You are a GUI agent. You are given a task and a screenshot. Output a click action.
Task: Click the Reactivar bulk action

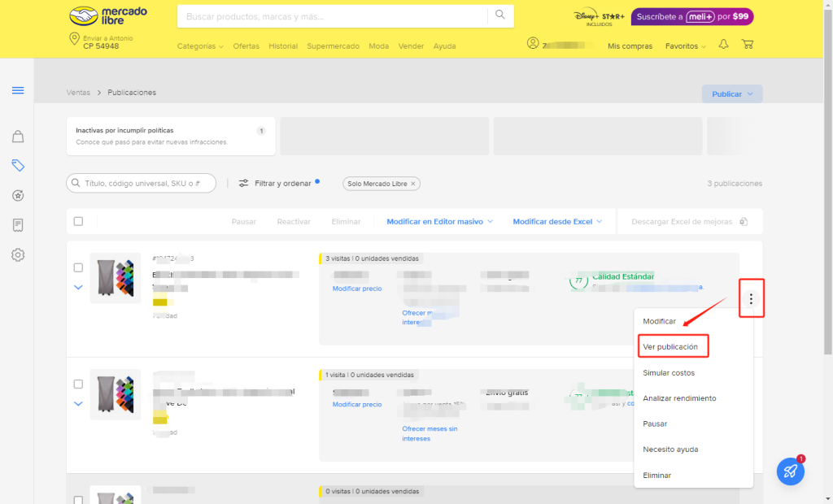pos(294,221)
